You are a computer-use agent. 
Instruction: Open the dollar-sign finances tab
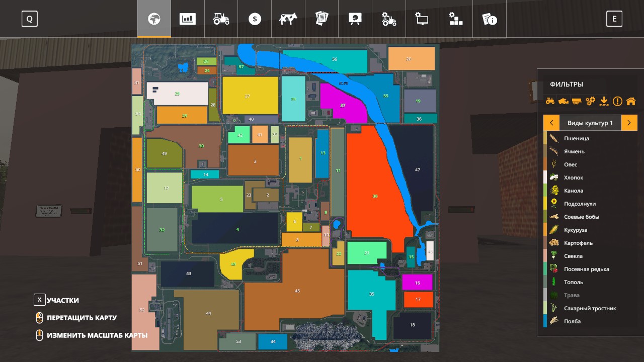(x=255, y=19)
